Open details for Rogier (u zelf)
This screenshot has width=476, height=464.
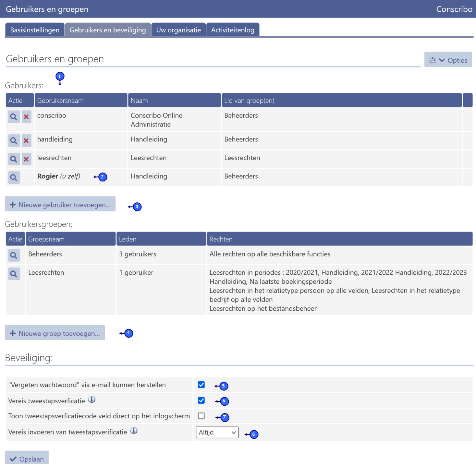pos(14,177)
